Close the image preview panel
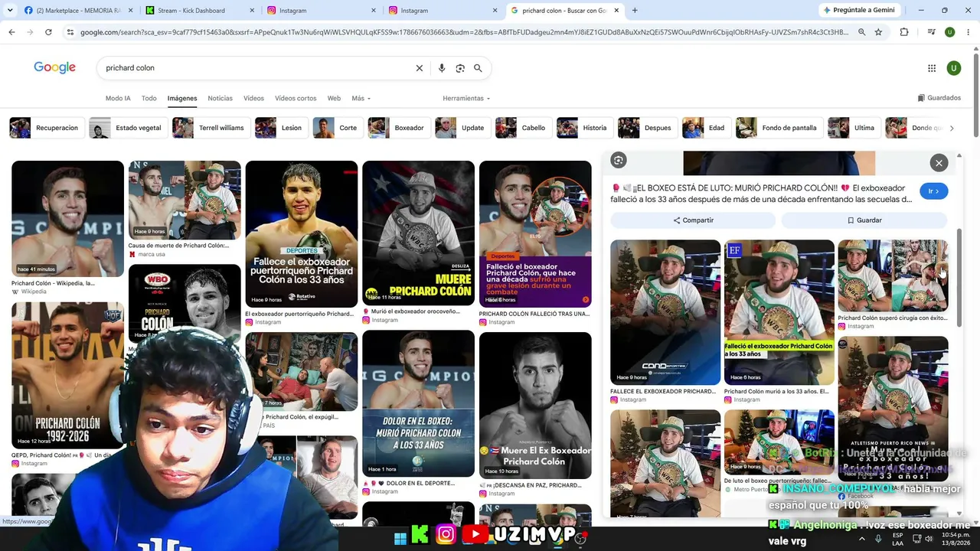980x551 pixels. click(x=939, y=162)
